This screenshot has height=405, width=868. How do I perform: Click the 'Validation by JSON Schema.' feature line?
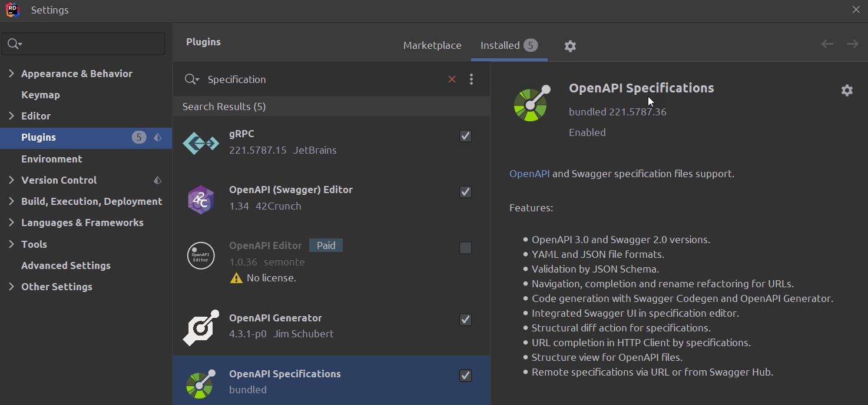pyautogui.click(x=595, y=269)
